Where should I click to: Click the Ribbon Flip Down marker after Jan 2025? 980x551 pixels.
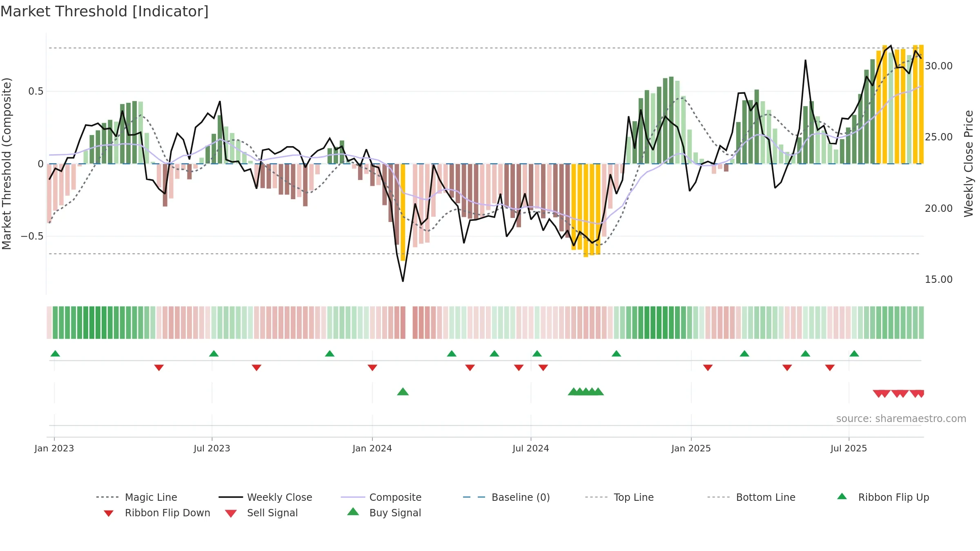click(x=708, y=368)
